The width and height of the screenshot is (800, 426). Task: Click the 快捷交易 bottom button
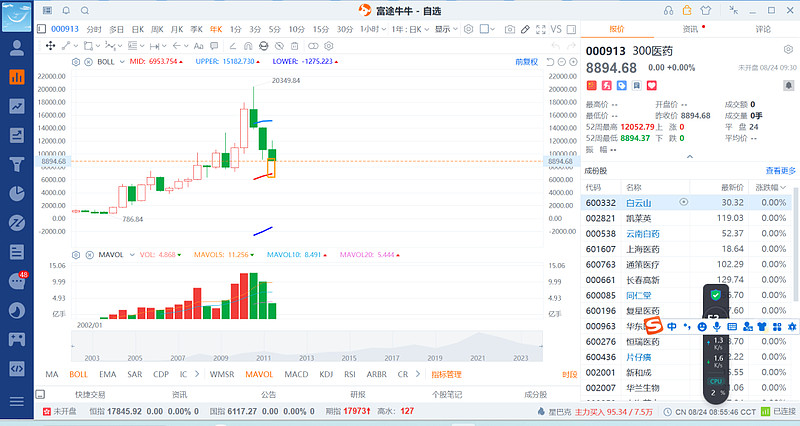90,394
